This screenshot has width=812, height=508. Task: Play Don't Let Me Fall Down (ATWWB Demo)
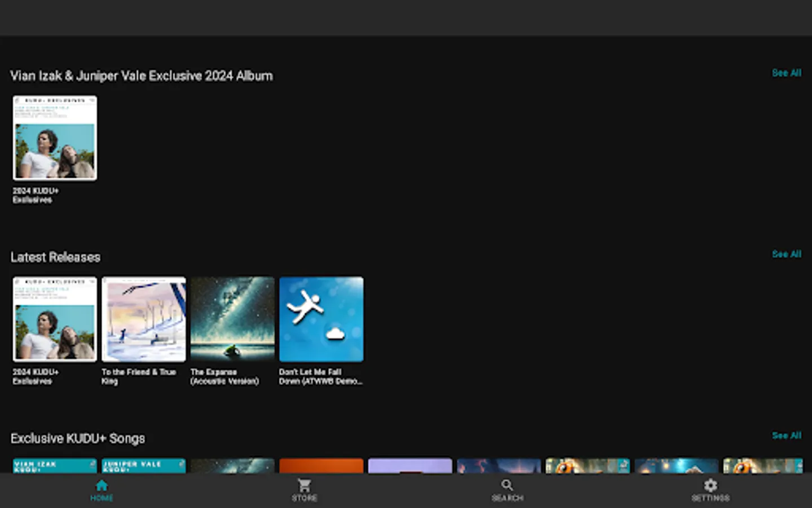pyautogui.click(x=321, y=319)
